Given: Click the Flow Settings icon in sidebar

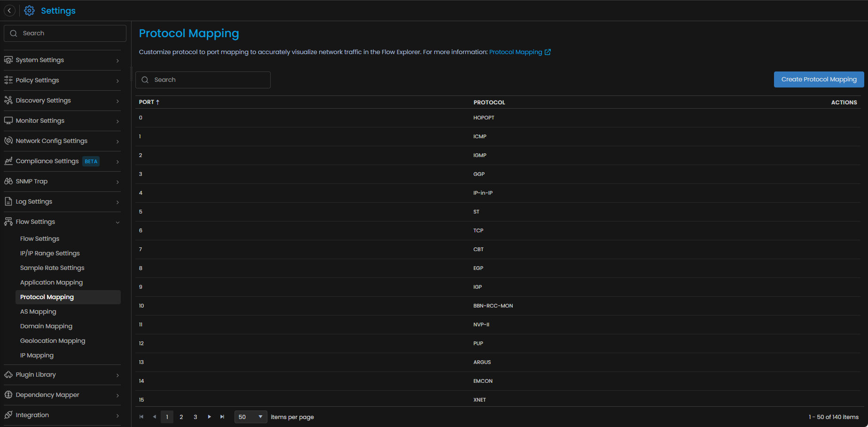Looking at the screenshot, I should pos(8,221).
